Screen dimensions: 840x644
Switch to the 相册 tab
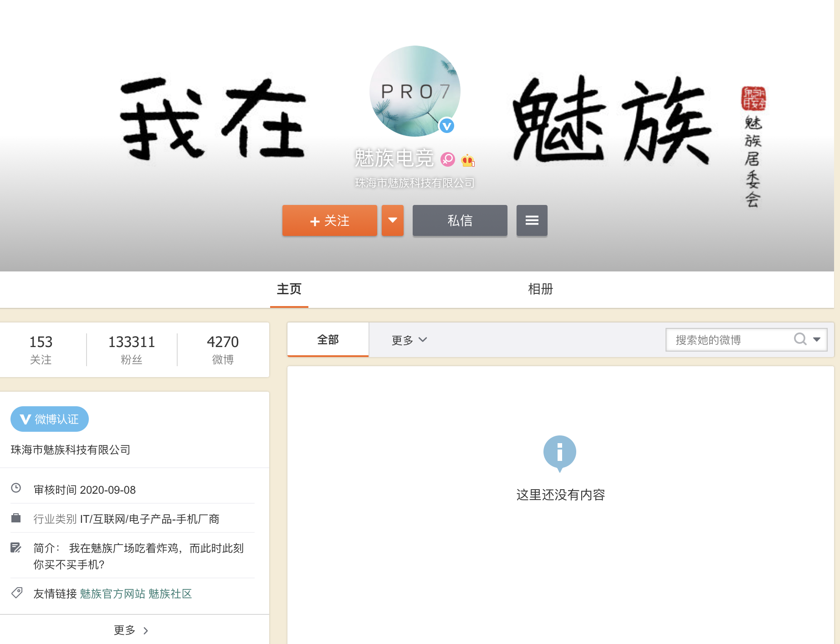(x=540, y=289)
